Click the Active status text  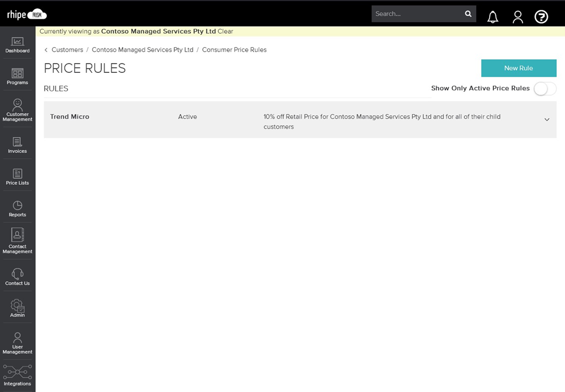coord(187,117)
